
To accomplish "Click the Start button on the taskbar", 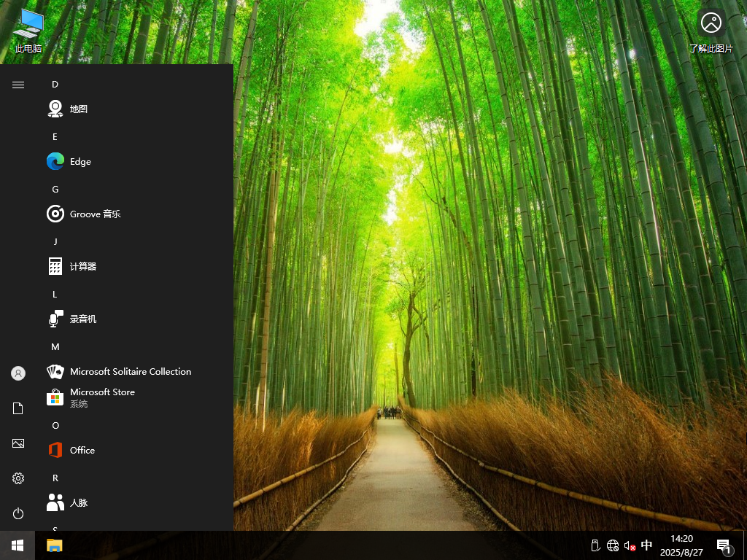I will click(x=16, y=545).
